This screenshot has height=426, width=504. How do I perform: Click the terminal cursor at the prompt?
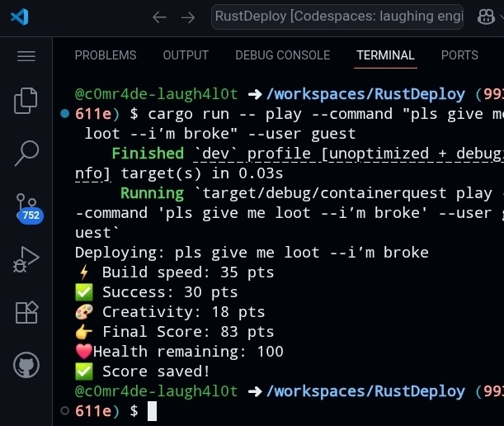(152, 411)
